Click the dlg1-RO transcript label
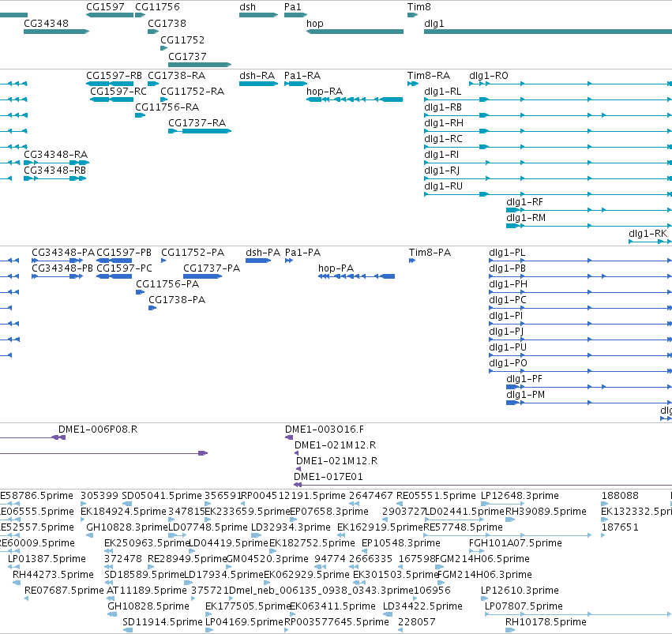Screen dimensions: 672x634 489,76
